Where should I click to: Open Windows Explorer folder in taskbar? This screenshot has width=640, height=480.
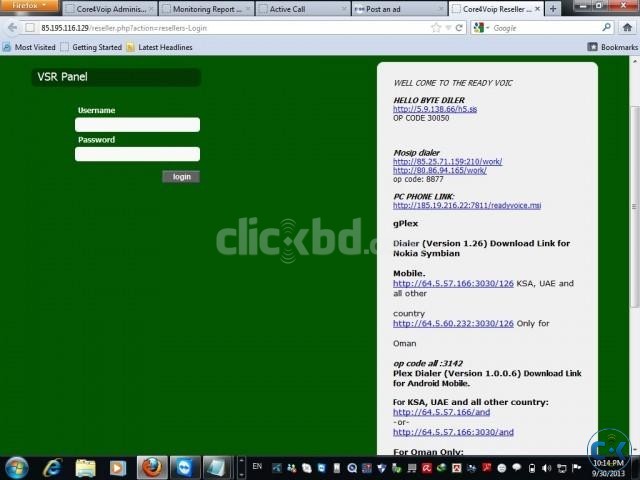(85, 468)
